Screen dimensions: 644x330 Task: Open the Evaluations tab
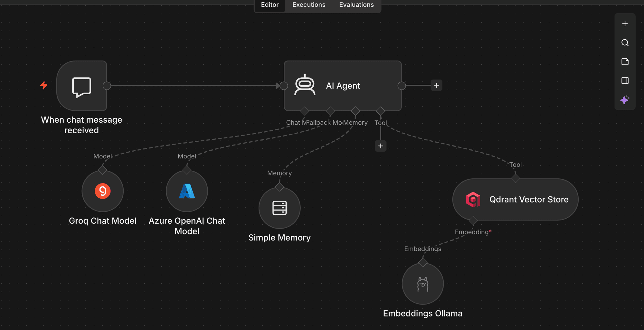tap(356, 5)
